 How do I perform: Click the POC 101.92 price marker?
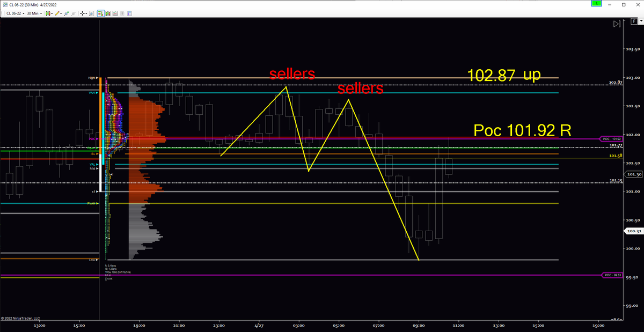click(x=611, y=139)
